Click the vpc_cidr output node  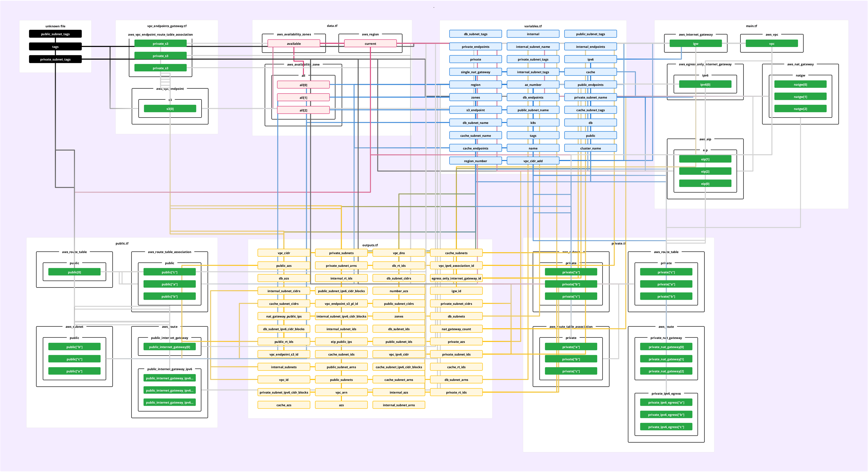click(x=284, y=253)
